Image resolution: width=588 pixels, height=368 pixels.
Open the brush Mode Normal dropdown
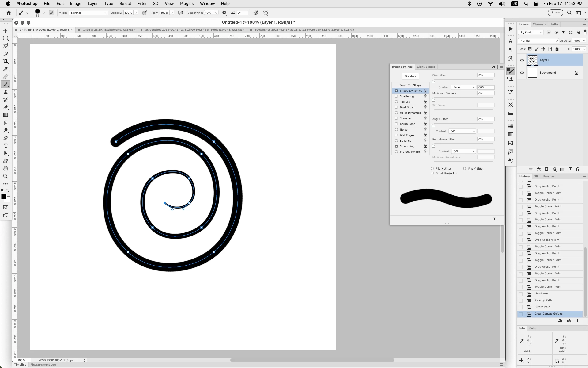(89, 13)
